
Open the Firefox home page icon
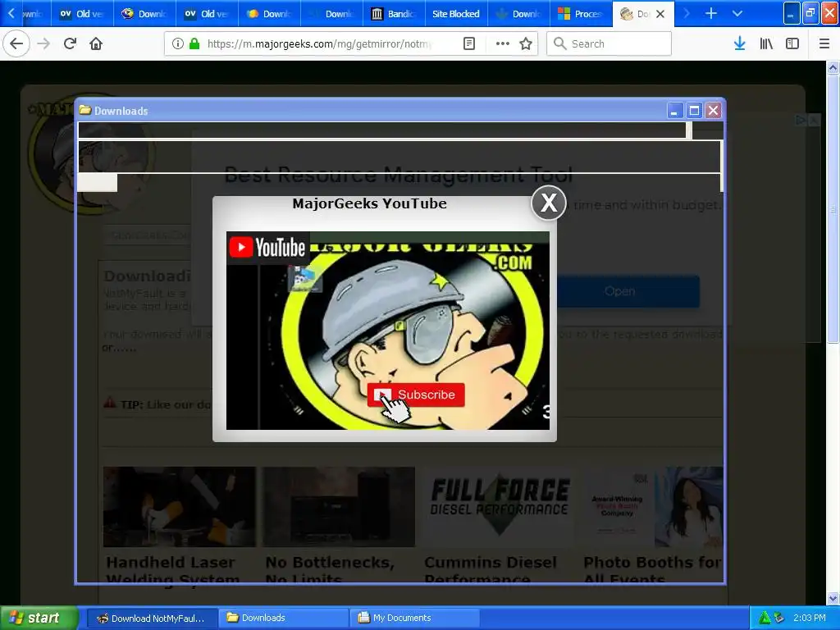click(96, 43)
